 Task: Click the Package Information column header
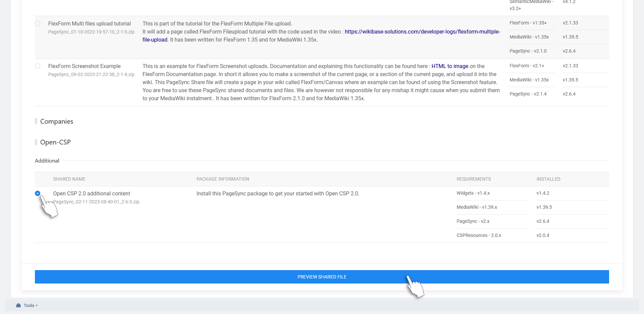(223, 179)
